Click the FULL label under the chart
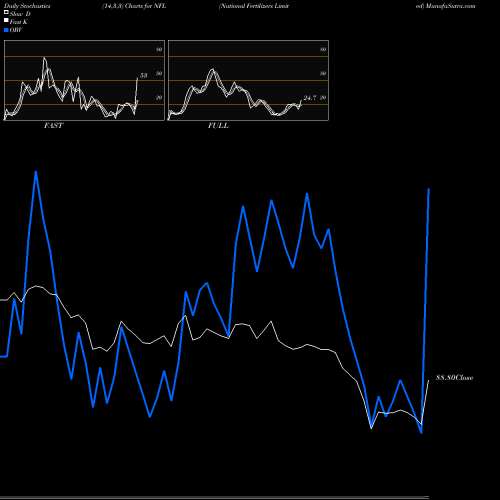This screenshot has height=500, width=500. click(x=218, y=126)
